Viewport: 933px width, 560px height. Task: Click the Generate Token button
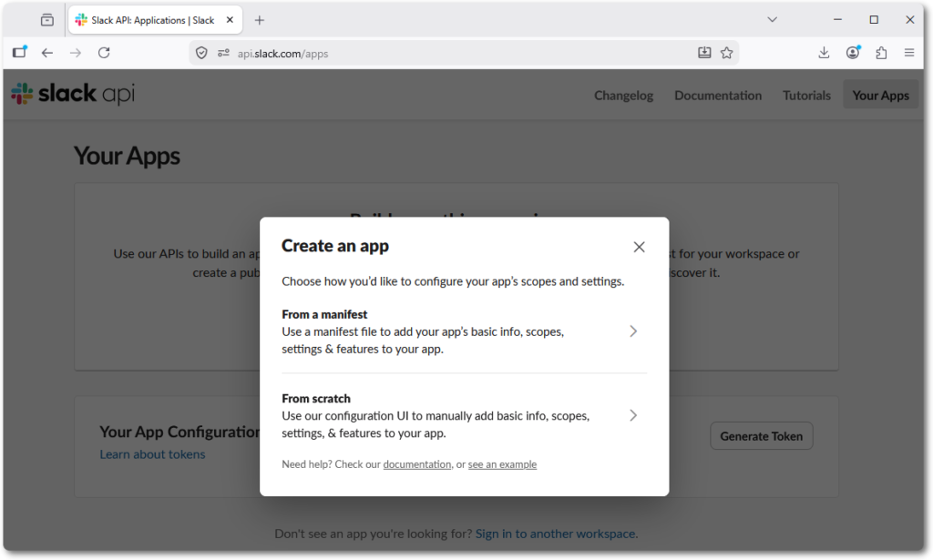[761, 436]
